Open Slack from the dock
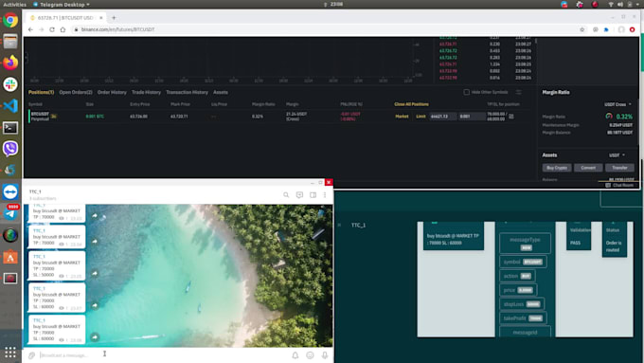Image resolution: width=644 pixels, height=363 pixels. (x=10, y=84)
